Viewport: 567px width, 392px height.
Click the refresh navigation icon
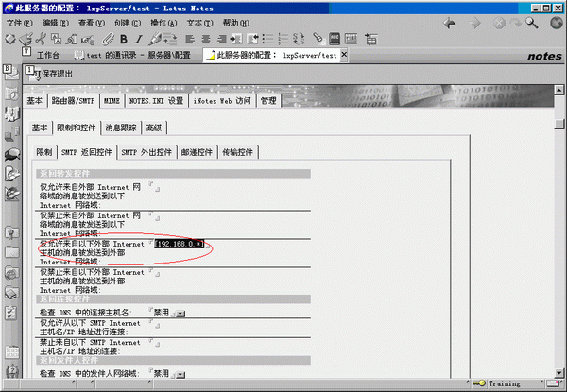pos(515,23)
